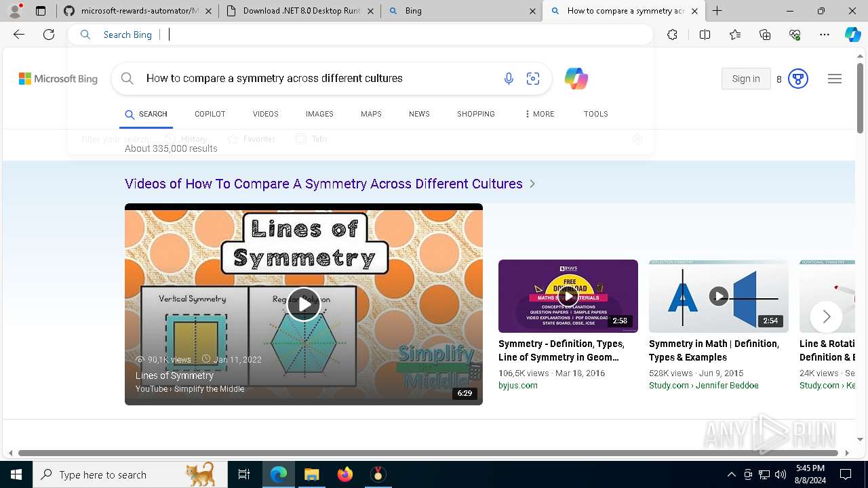
Task: Close the How to compare symmetry tab
Action: (694, 11)
